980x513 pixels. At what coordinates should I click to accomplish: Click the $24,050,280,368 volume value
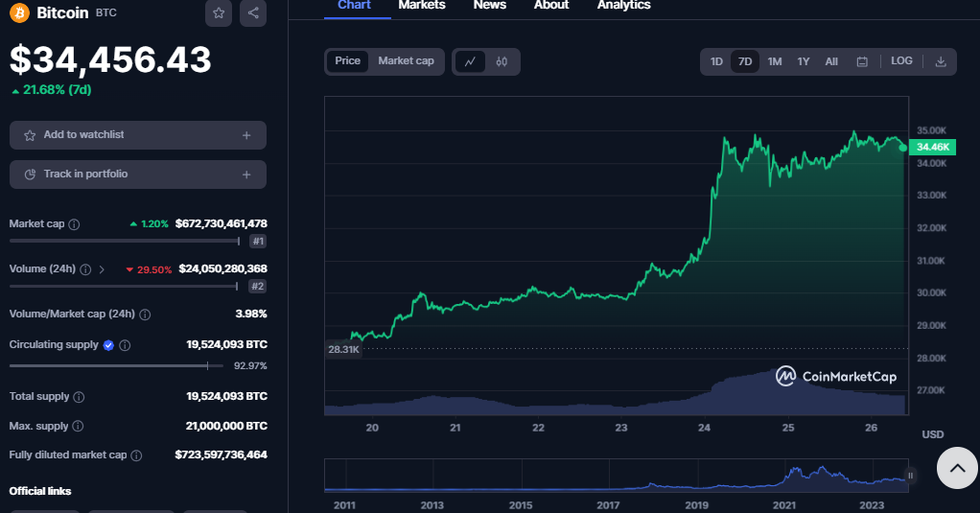(x=223, y=268)
